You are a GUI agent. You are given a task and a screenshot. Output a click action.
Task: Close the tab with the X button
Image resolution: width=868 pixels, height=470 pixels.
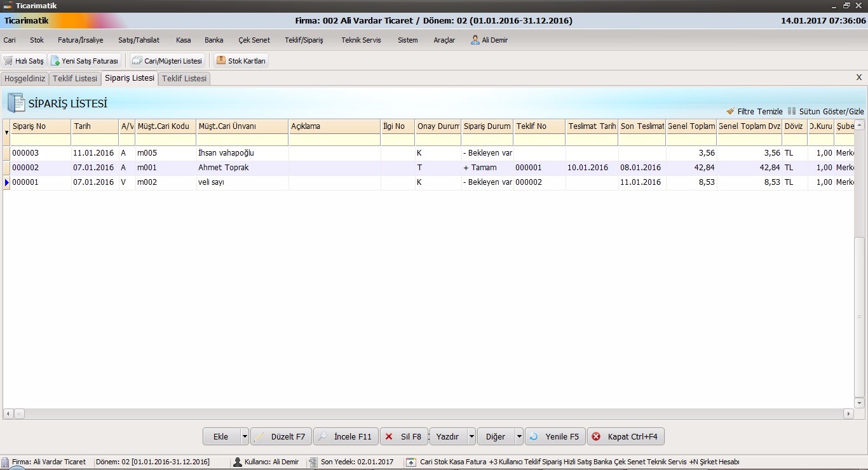[x=859, y=77]
